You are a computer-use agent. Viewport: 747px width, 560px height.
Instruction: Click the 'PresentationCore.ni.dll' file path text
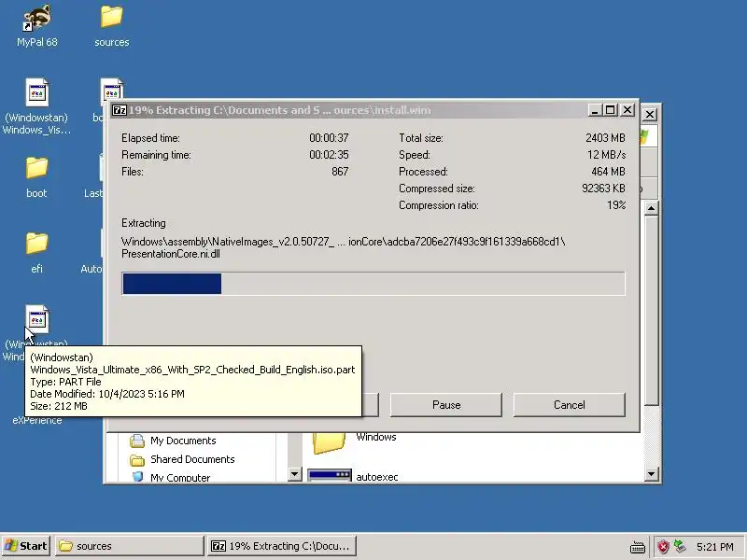coord(171,254)
